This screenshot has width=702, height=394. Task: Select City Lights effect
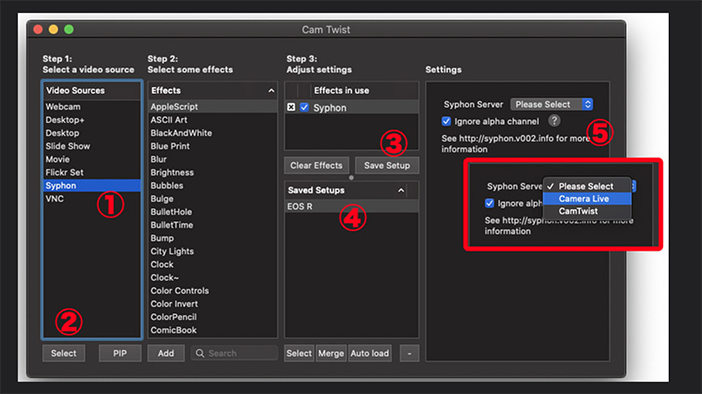point(213,251)
